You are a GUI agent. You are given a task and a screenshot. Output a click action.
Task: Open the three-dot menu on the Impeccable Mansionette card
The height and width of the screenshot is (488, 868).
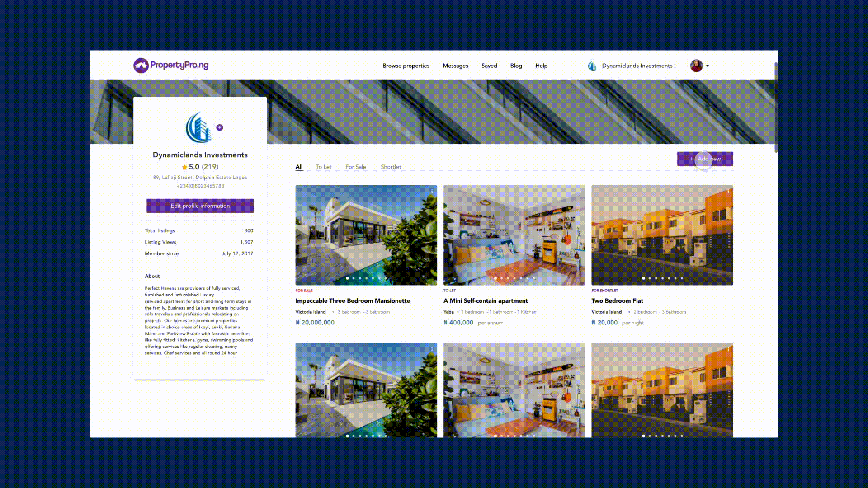click(432, 192)
